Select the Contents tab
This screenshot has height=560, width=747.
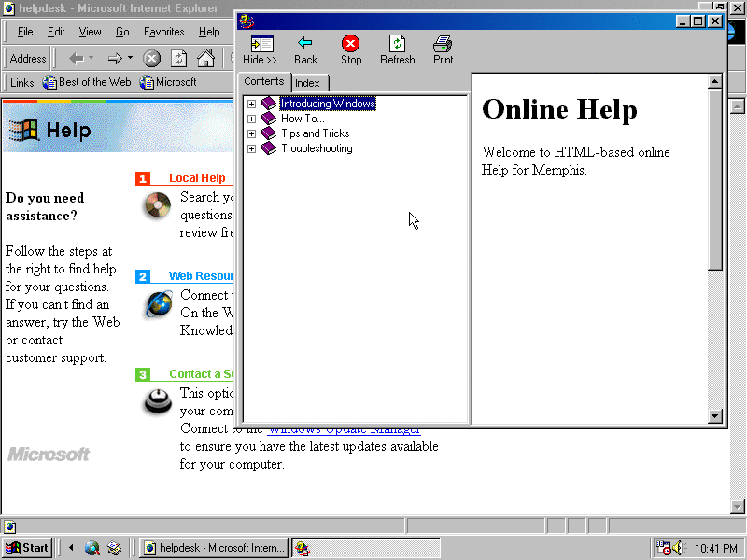[264, 81]
